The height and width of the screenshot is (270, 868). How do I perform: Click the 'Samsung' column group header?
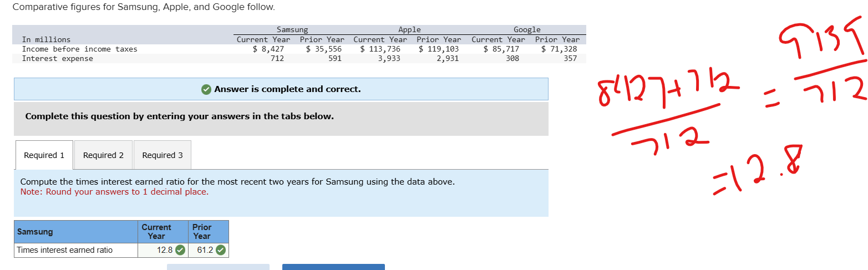coord(292,29)
